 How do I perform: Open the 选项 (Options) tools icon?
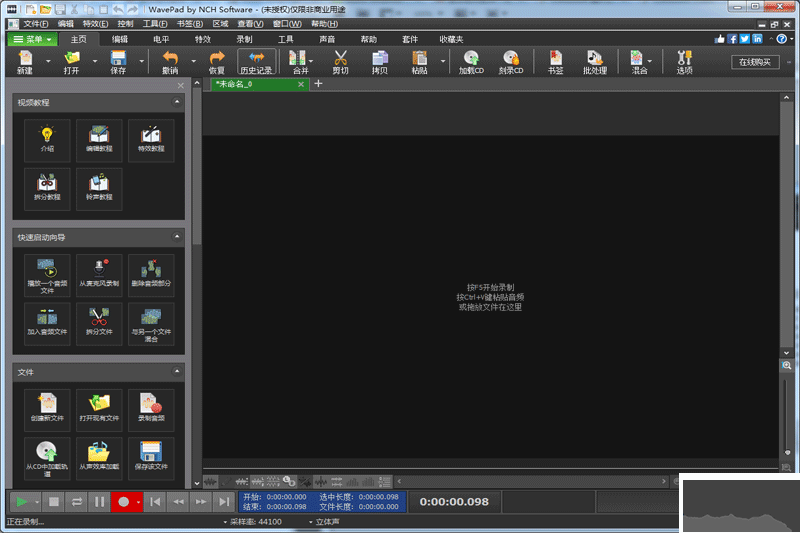pyautogui.click(x=684, y=62)
